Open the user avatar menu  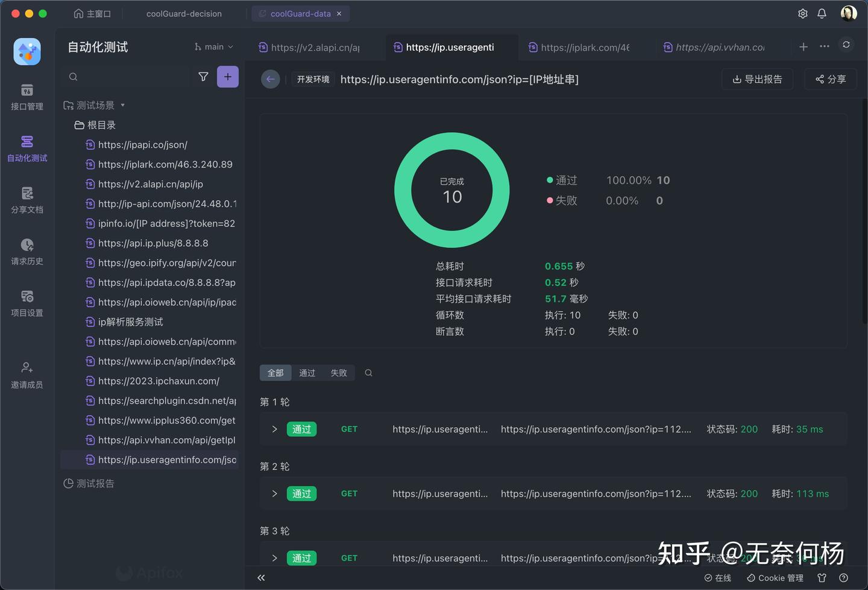(x=849, y=13)
